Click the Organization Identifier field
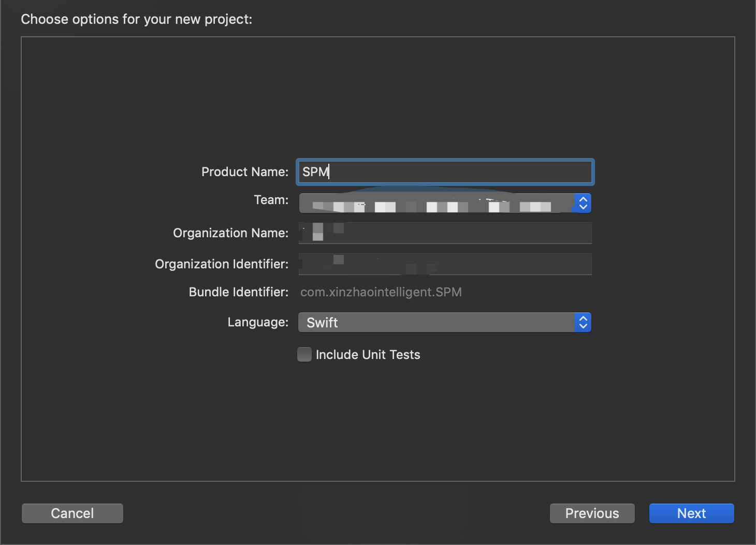 pyautogui.click(x=444, y=264)
